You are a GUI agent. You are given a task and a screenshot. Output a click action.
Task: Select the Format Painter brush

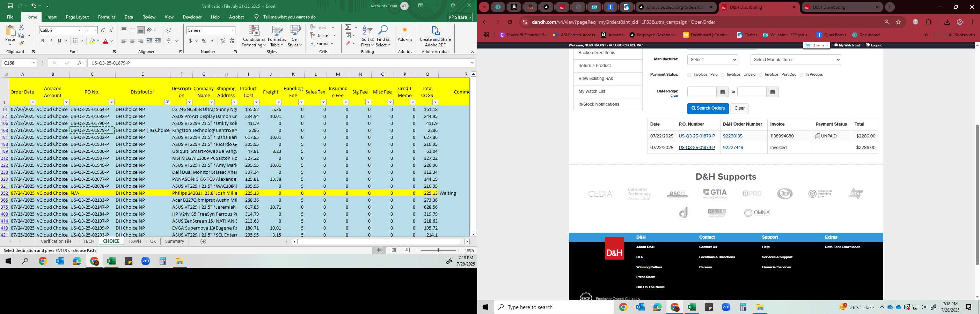tap(21, 43)
